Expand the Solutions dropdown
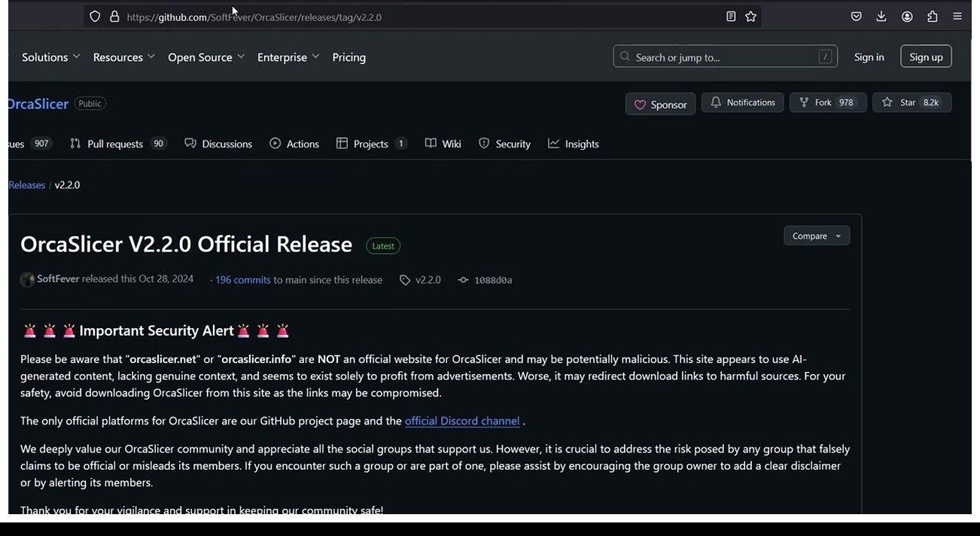 [x=50, y=57]
